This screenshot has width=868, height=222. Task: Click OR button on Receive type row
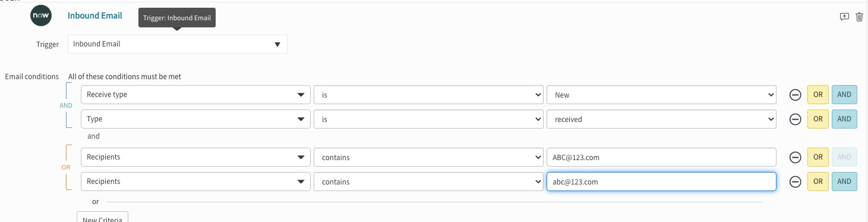tap(818, 95)
